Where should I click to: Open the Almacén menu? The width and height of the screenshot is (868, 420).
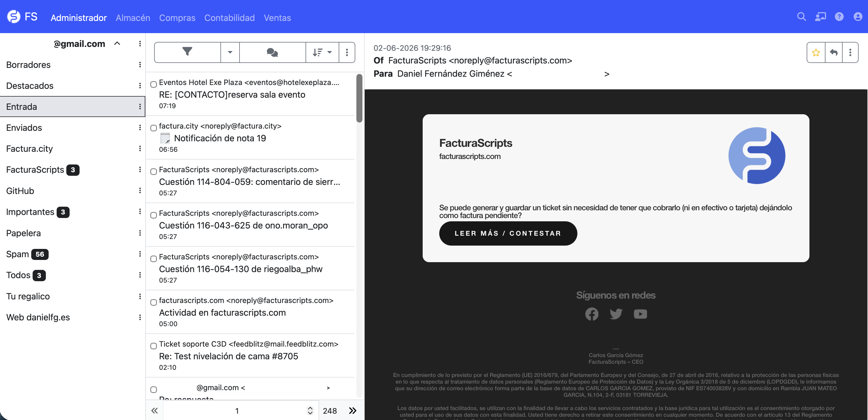133,17
